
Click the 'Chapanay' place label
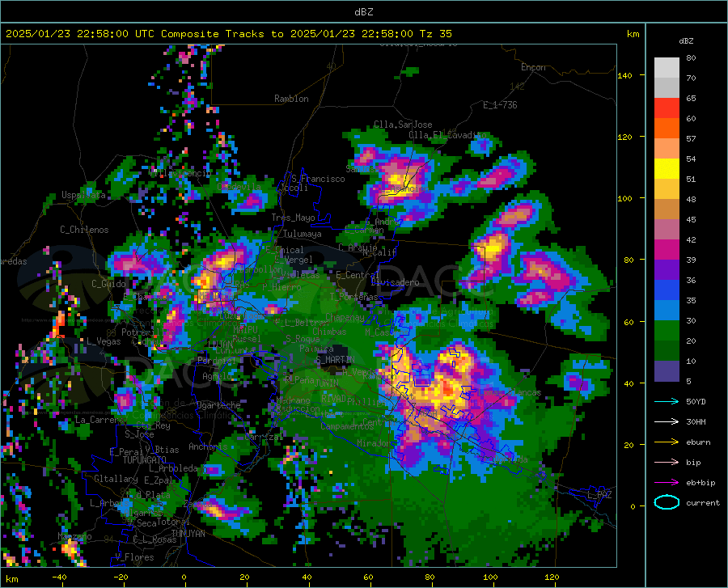345,317
